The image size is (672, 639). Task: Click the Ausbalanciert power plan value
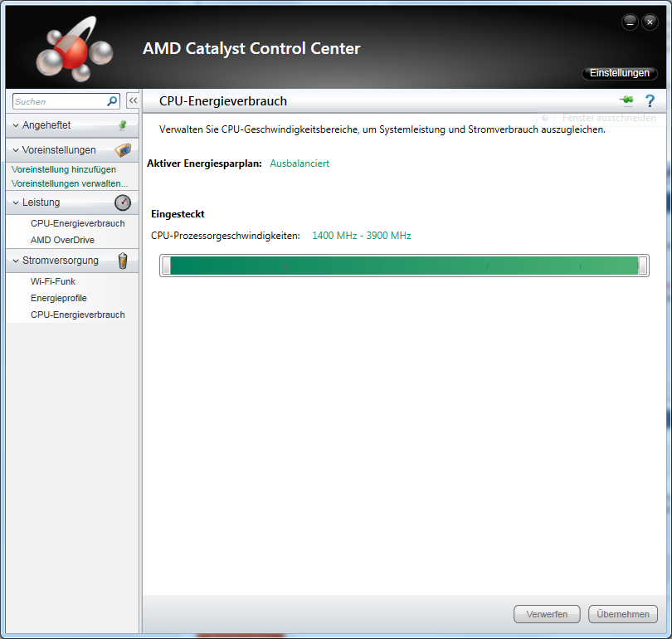(299, 163)
